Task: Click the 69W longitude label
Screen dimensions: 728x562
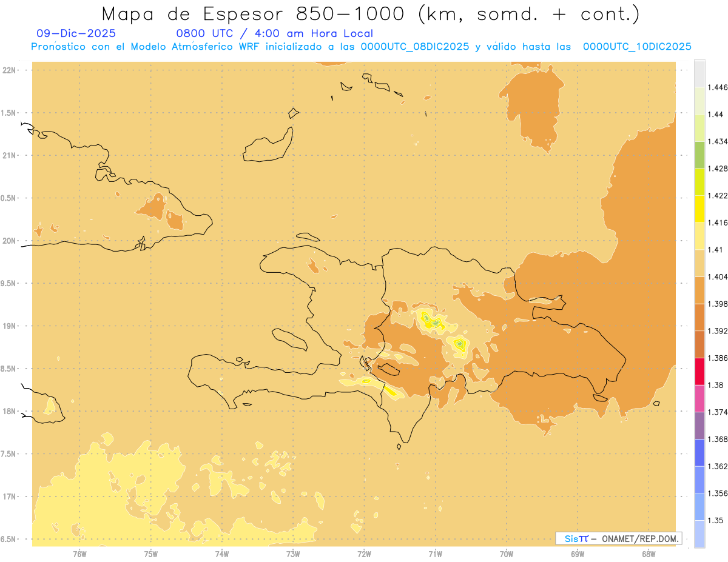Action: [x=578, y=554]
